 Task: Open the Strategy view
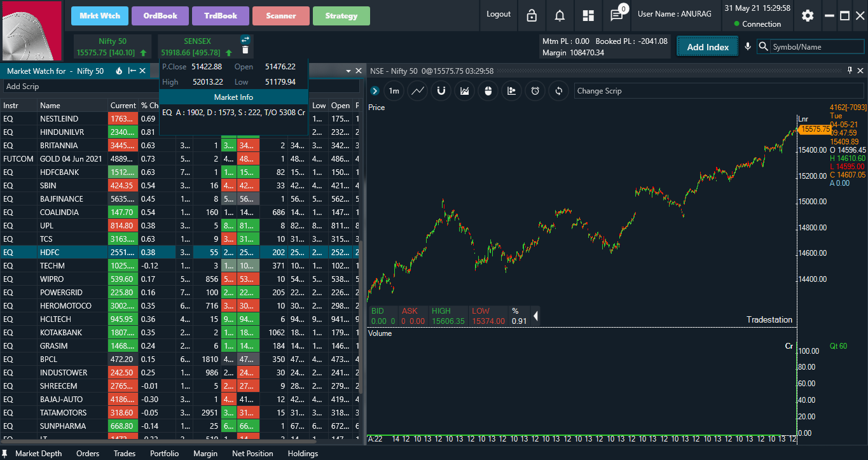(341, 15)
